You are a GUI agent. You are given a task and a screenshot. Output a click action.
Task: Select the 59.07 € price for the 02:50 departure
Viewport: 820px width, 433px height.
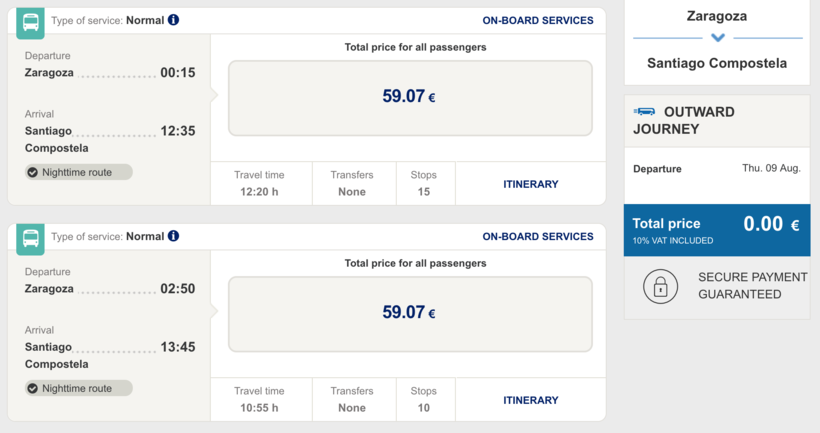click(410, 312)
